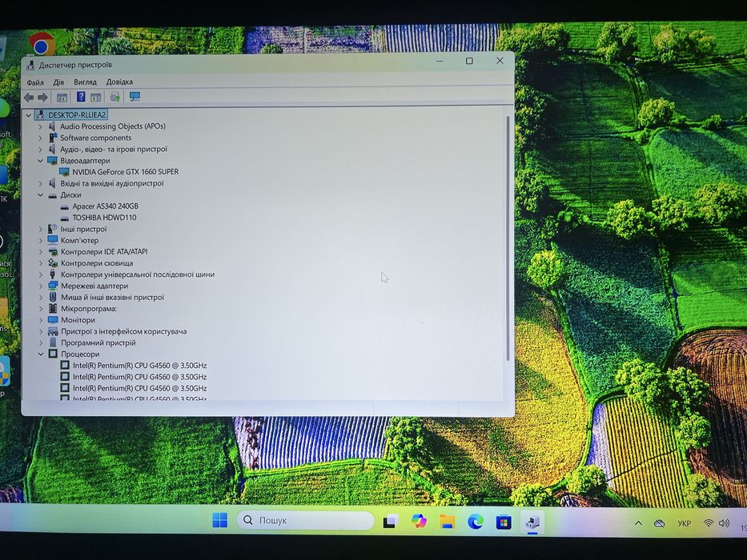
Task: Select Контролери універсальної послідовної шини
Action: coord(138,274)
